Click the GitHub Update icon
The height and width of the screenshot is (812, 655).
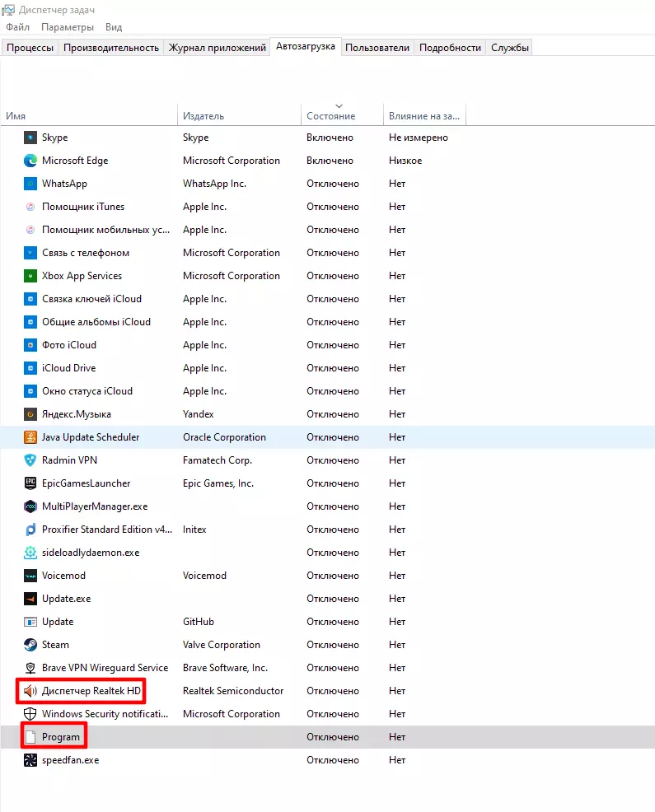pos(30,622)
